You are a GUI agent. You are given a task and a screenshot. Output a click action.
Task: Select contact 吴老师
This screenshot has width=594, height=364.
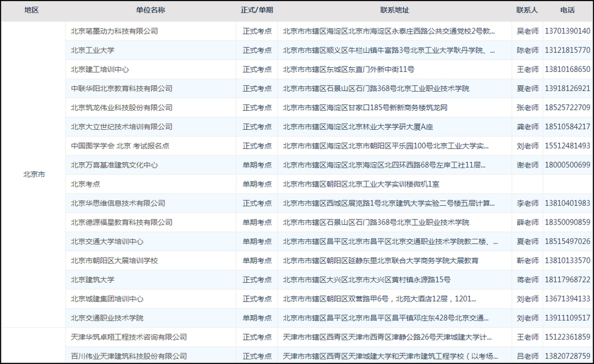coord(528,32)
